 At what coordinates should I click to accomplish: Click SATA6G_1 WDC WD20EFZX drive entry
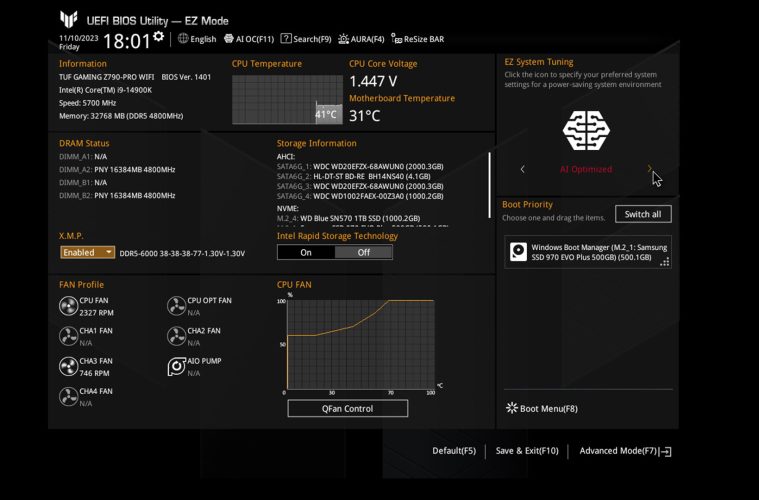[360, 167]
